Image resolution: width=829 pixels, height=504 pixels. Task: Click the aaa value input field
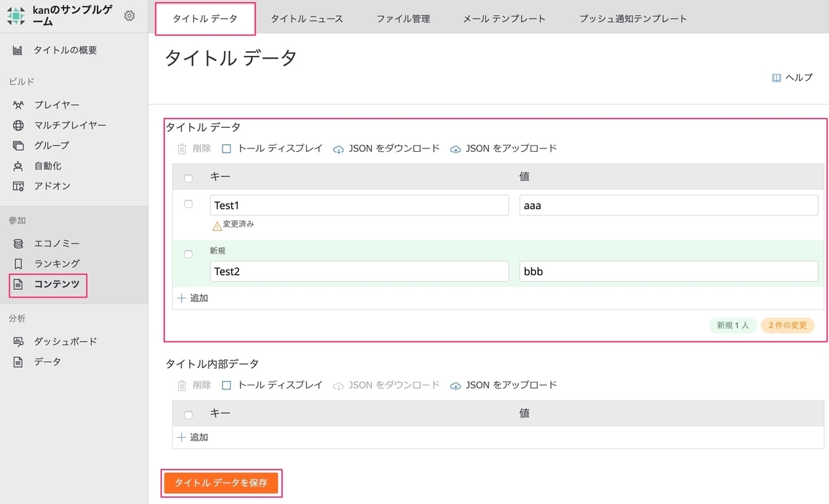(x=669, y=205)
